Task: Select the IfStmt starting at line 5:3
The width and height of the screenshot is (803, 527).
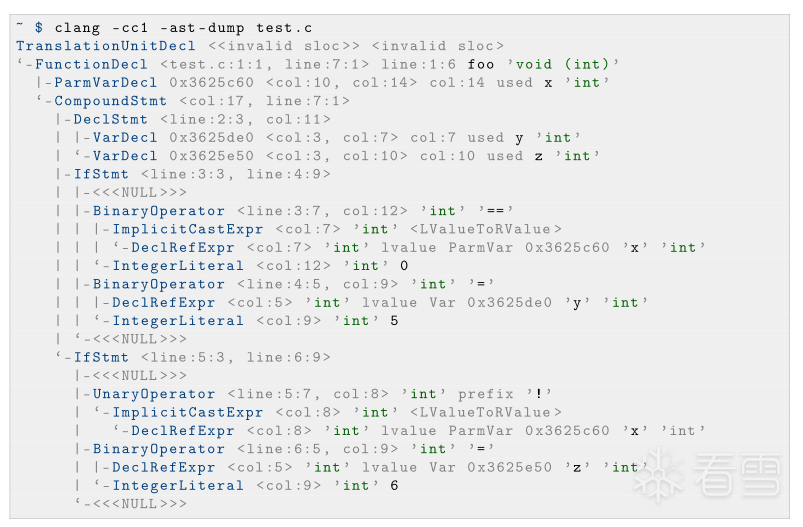Action: pos(102,357)
